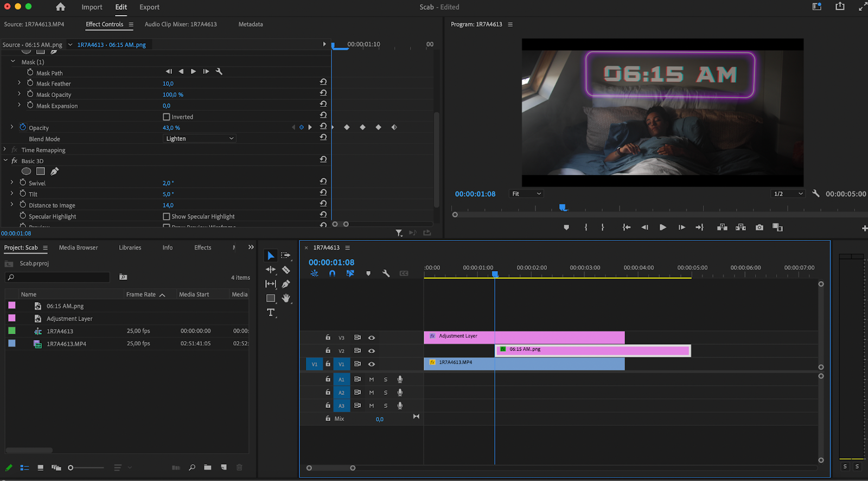The image size is (868, 481).
Task: Select the Type tool
Action: (x=271, y=312)
